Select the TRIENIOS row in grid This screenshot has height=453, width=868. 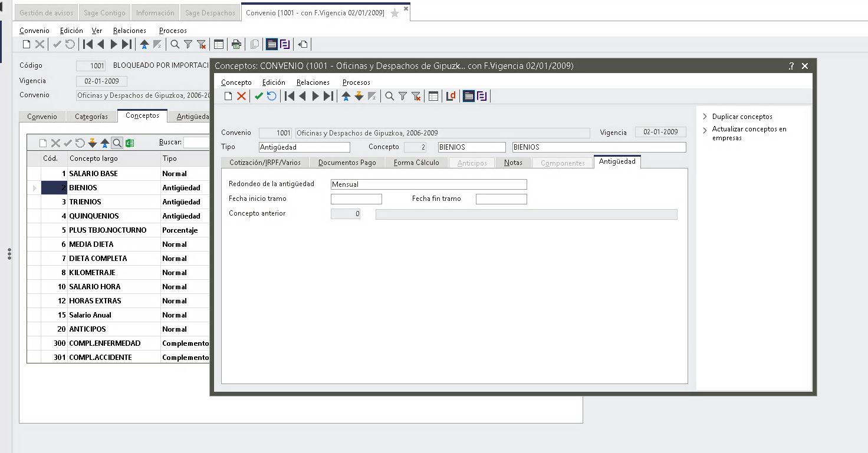(118, 202)
